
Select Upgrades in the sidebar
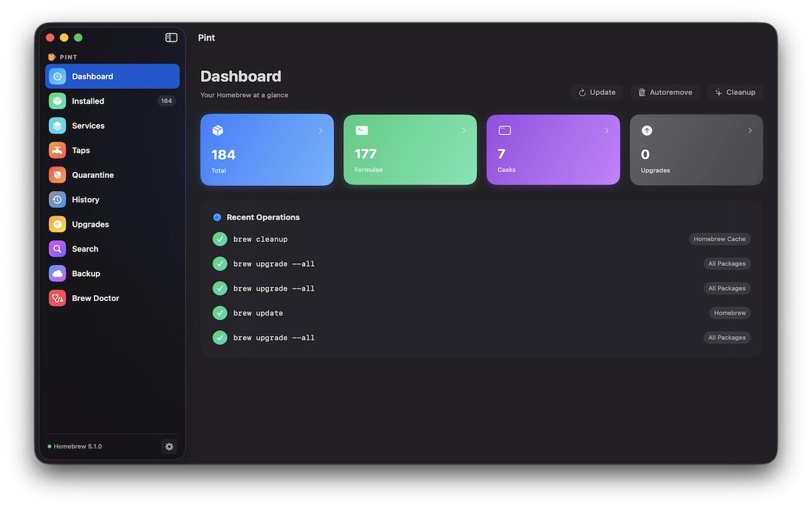[91, 224]
